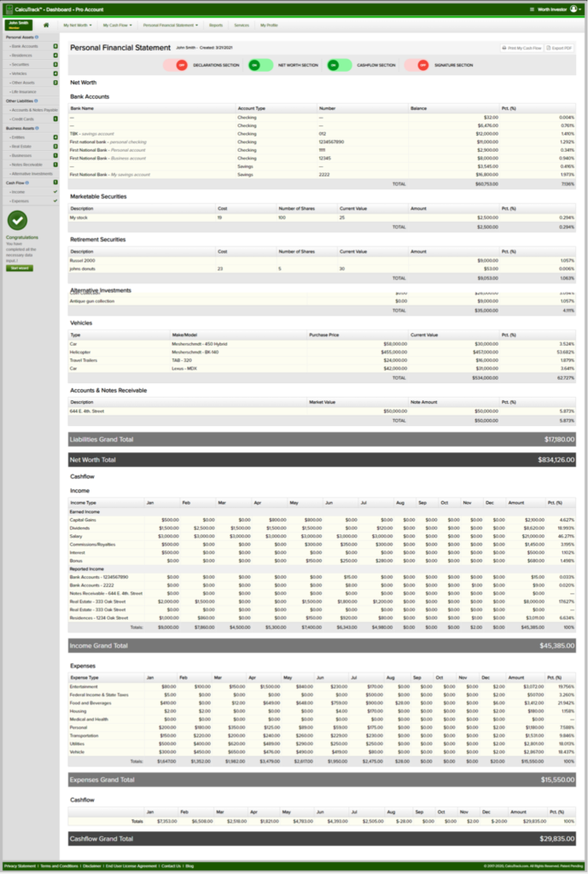Click the user avatar icon at top right
Viewport: 588px width, 874px height.
573,9
